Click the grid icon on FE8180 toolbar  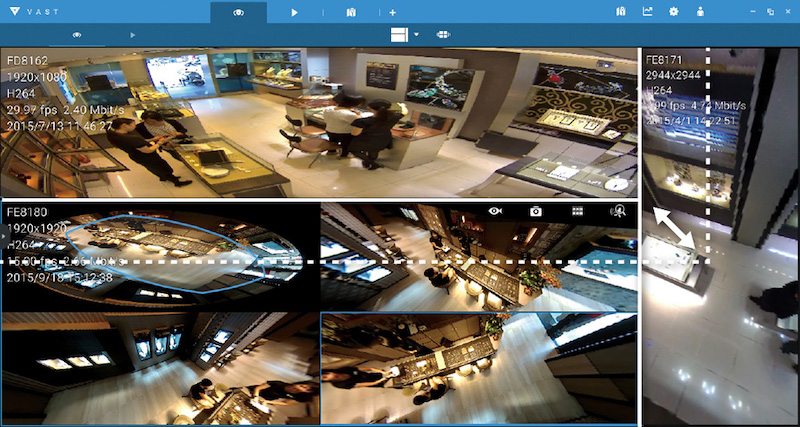point(578,211)
